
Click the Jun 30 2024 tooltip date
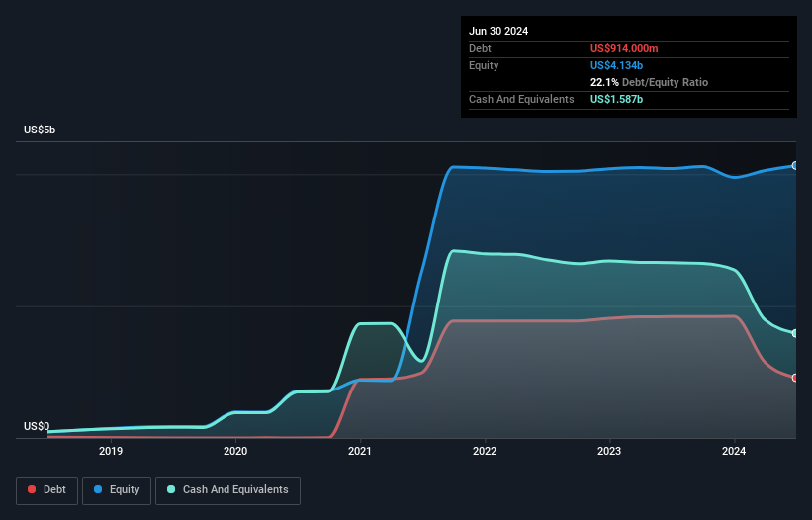tap(498, 31)
